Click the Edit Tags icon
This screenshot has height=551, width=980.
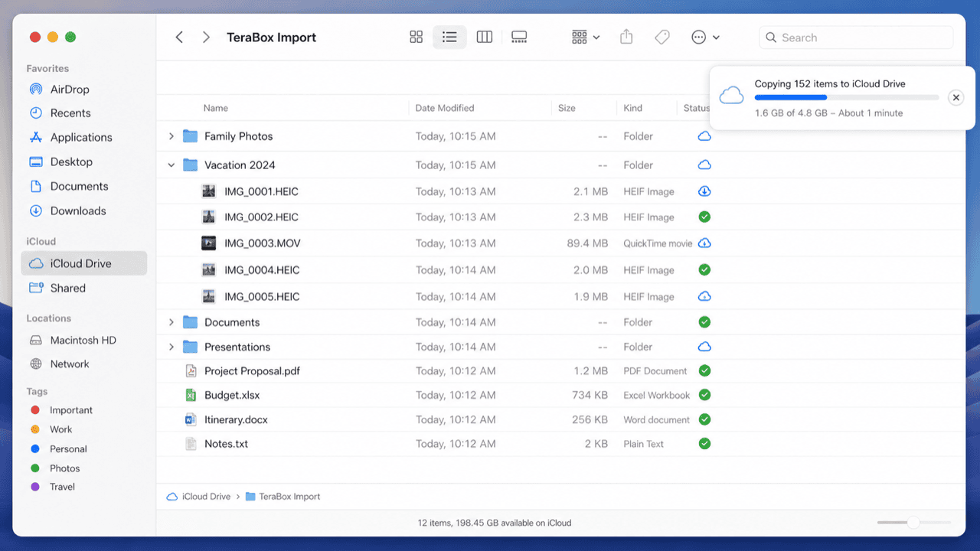point(662,37)
